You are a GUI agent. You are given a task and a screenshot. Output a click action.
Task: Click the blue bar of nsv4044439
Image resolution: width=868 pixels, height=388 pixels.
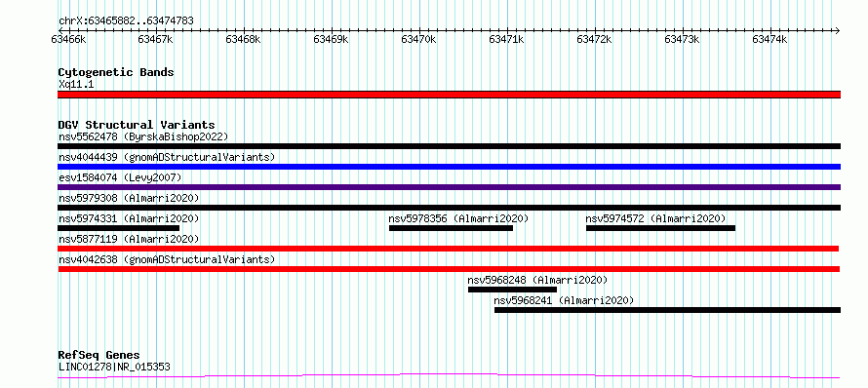coord(449,167)
